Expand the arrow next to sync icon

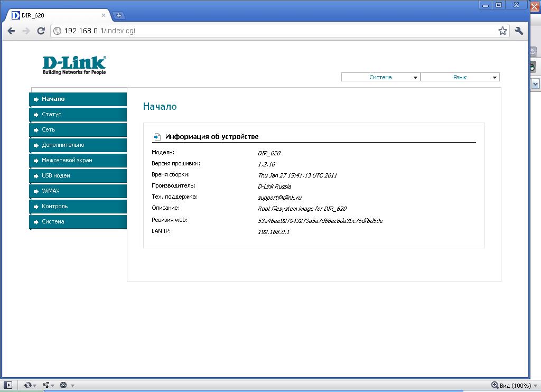click(x=34, y=386)
